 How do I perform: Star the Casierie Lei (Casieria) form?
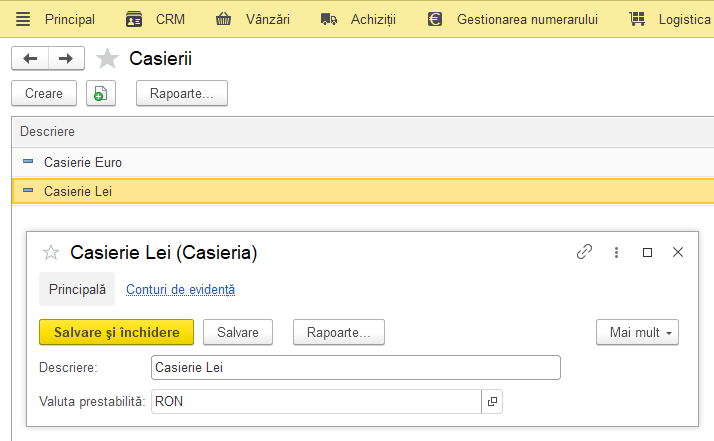51,252
